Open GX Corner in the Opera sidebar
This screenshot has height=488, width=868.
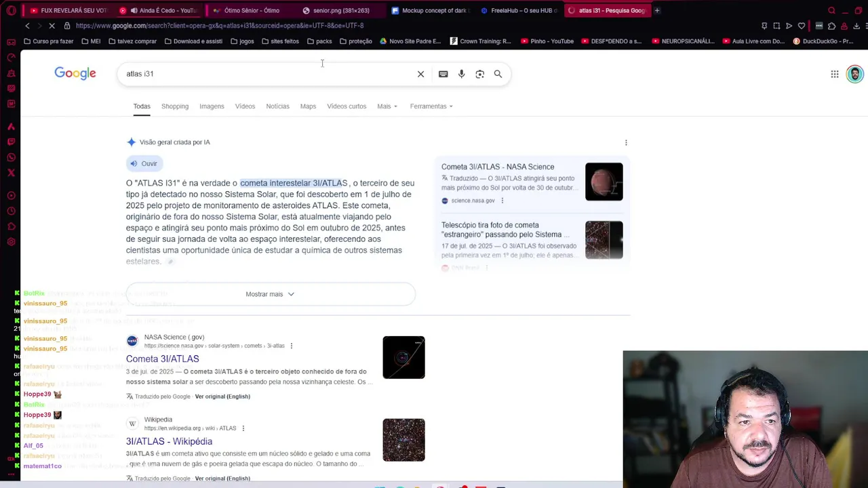[x=11, y=41]
